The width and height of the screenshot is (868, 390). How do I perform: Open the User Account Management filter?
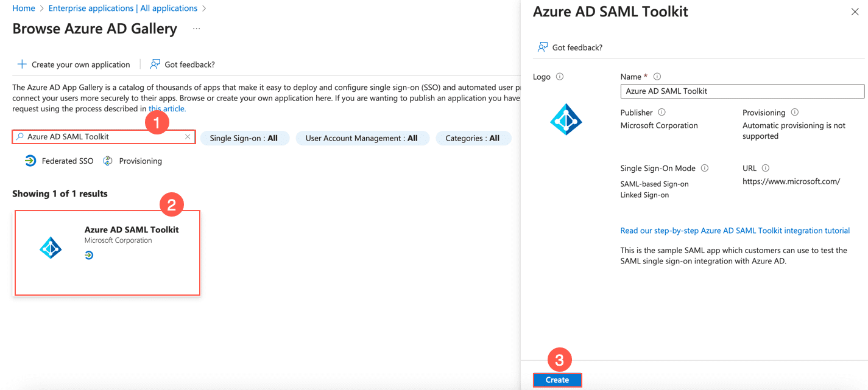(x=362, y=138)
